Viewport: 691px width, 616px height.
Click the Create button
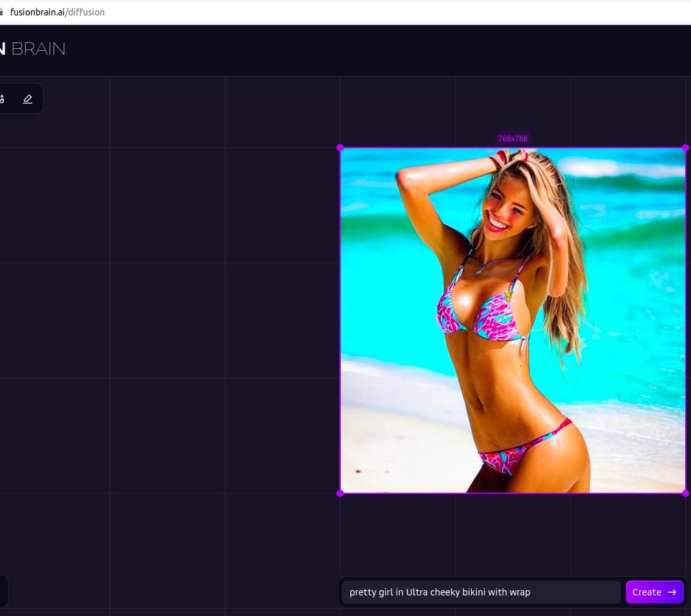click(654, 592)
